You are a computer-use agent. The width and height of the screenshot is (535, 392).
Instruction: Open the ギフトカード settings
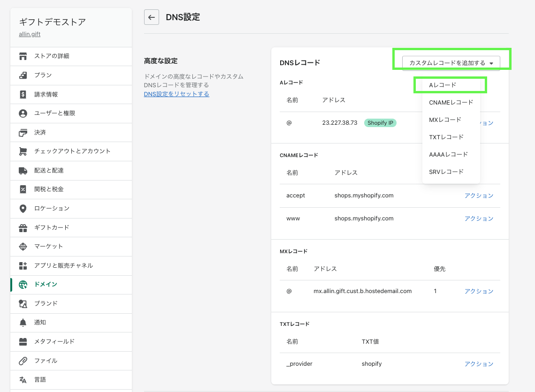[x=71, y=228]
